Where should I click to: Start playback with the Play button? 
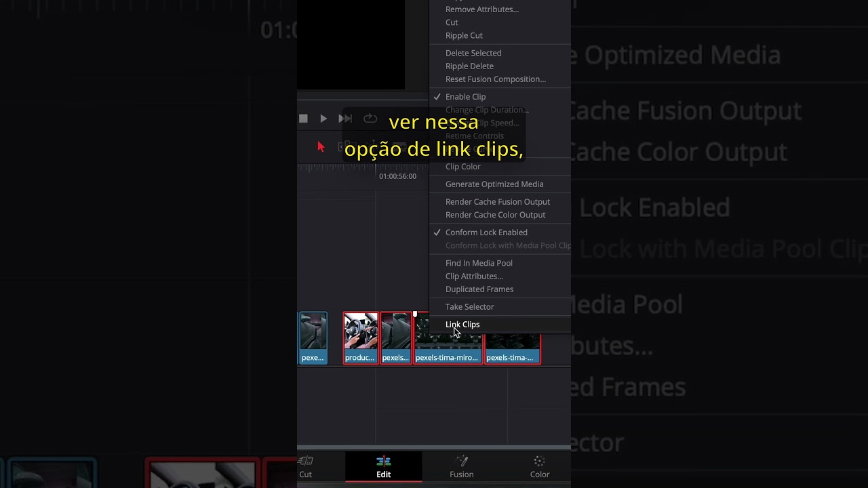(x=323, y=119)
